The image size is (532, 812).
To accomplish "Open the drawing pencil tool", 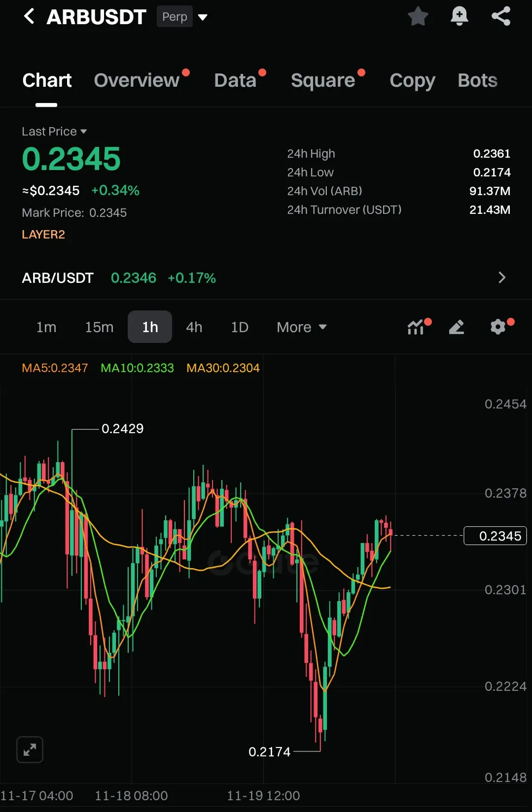I will coord(457,327).
